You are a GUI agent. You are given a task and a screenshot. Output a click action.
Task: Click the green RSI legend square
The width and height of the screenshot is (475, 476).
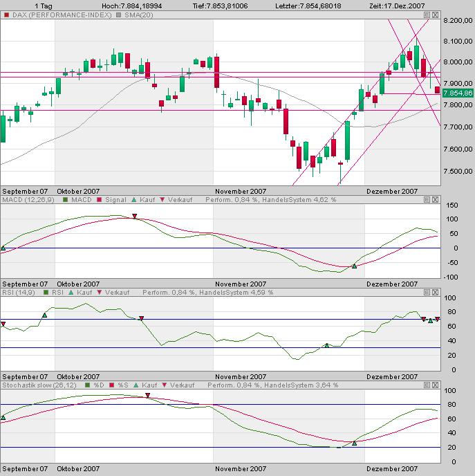[46, 293]
